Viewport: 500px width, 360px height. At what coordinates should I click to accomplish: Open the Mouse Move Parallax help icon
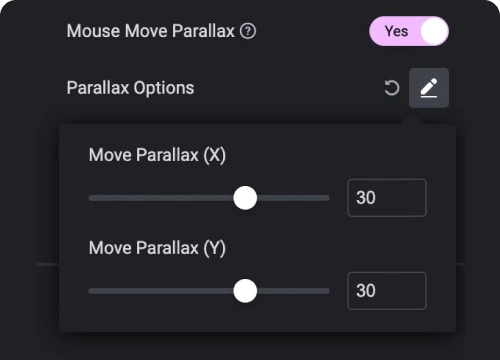248,31
